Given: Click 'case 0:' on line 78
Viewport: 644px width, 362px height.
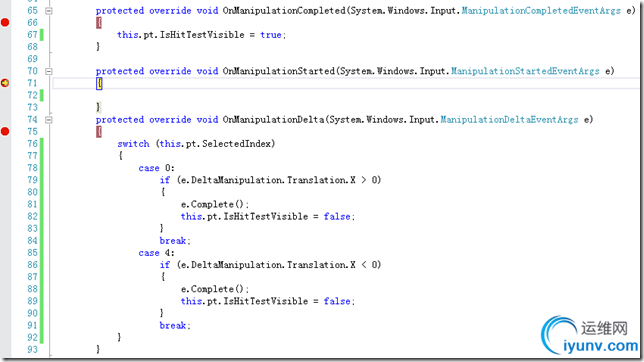Looking at the screenshot, I should tap(156, 168).
